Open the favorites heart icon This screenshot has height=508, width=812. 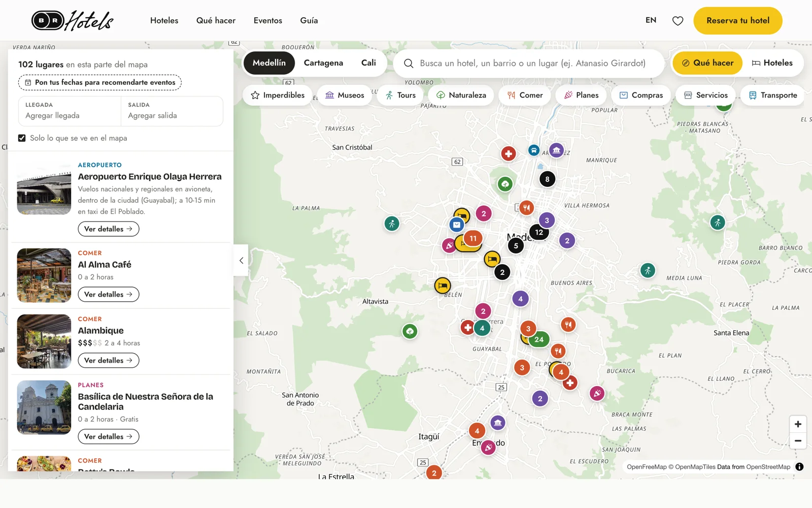[678, 21]
